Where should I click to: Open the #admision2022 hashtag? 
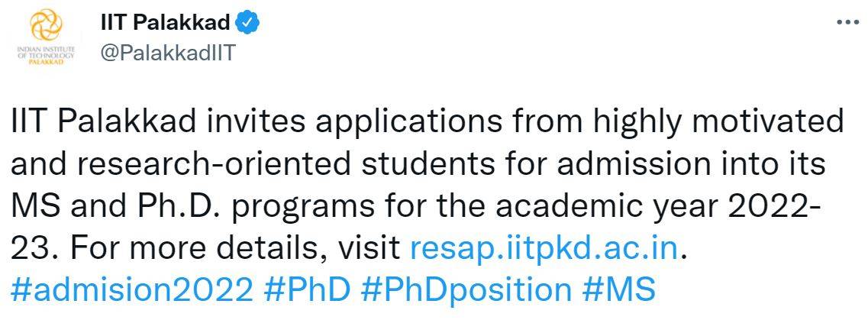coord(132,290)
